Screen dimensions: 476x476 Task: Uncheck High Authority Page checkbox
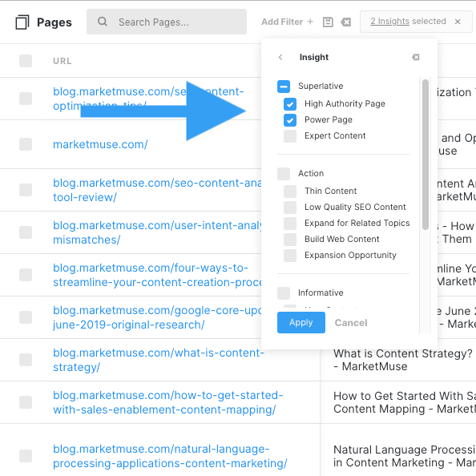pos(290,104)
